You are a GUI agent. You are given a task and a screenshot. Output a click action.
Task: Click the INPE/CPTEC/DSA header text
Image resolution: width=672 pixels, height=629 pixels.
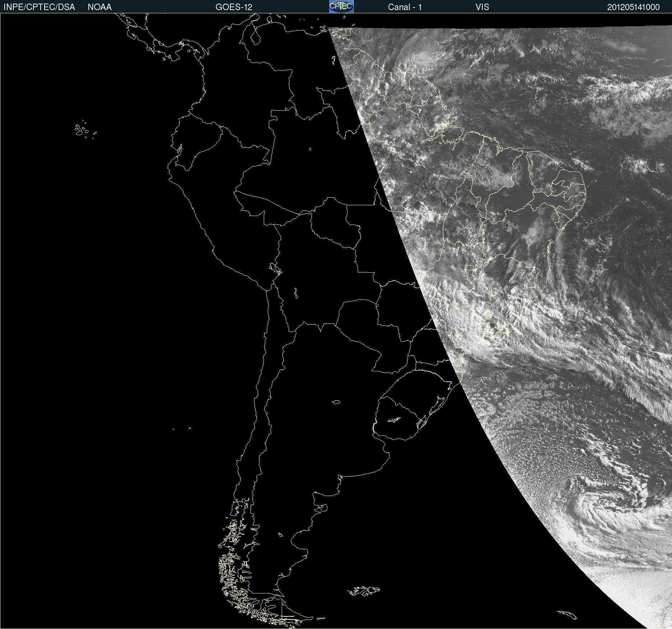[x=39, y=7]
